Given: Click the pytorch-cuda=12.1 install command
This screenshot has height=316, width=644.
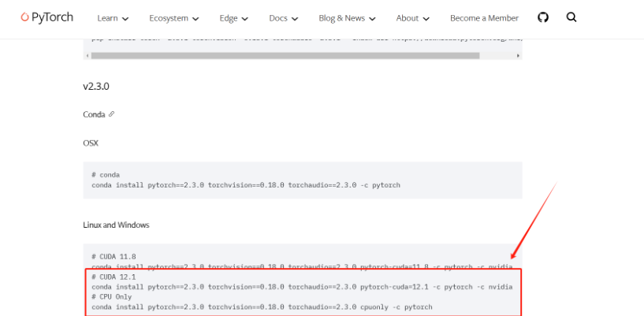Looking at the screenshot, I should (302, 287).
